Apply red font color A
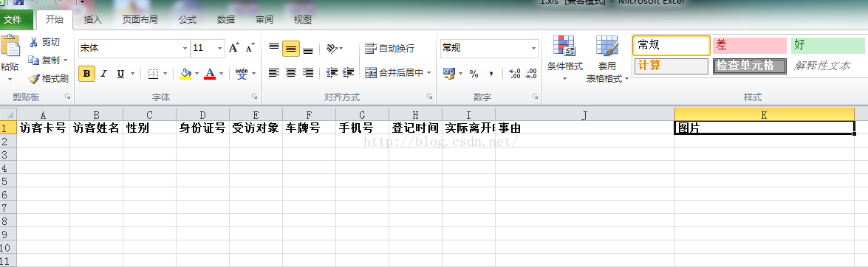The height and width of the screenshot is (267, 868). (x=210, y=74)
